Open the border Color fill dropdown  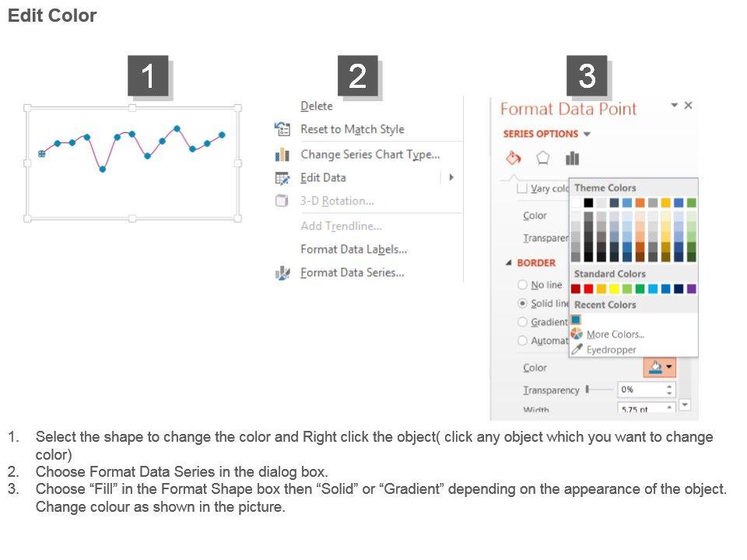(660, 367)
